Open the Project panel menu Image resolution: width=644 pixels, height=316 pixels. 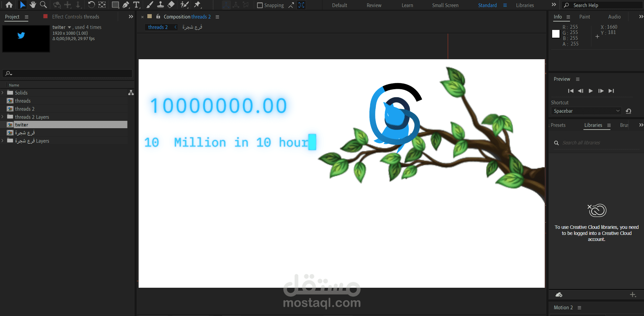pos(27,17)
